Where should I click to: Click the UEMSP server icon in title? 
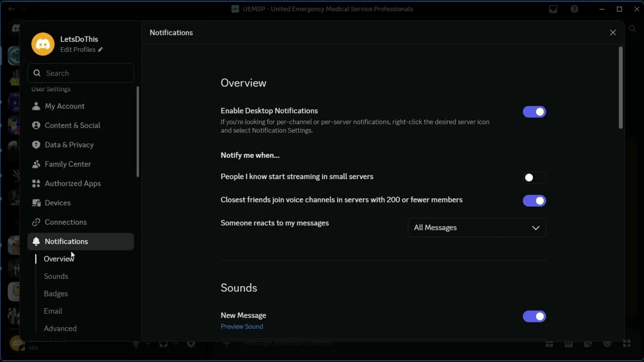235,9
